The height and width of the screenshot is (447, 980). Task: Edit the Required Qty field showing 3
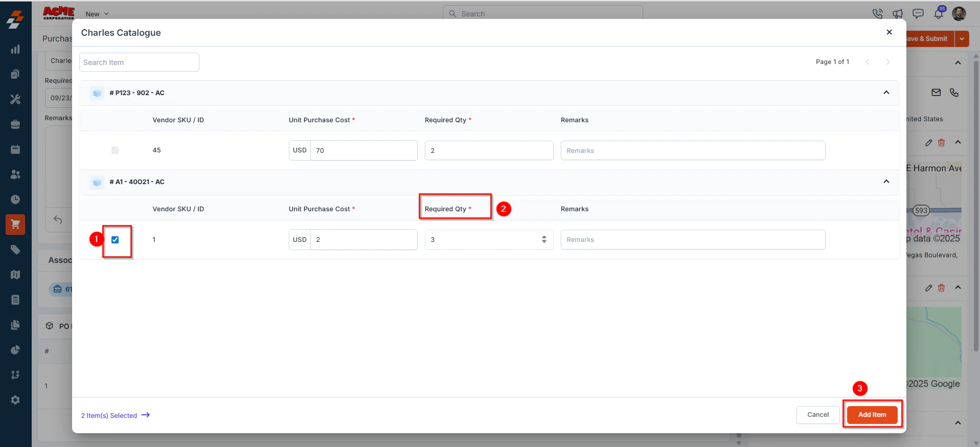pyautogui.click(x=489, y=239)
